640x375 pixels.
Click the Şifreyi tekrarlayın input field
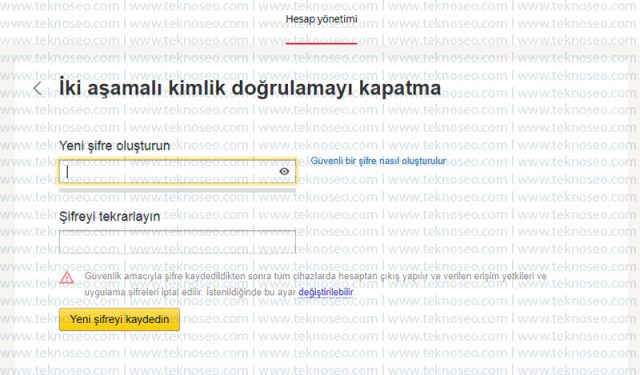point(177,242)
